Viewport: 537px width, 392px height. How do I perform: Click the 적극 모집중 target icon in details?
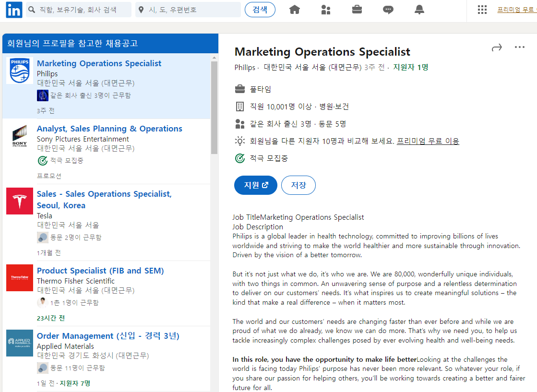240,158
